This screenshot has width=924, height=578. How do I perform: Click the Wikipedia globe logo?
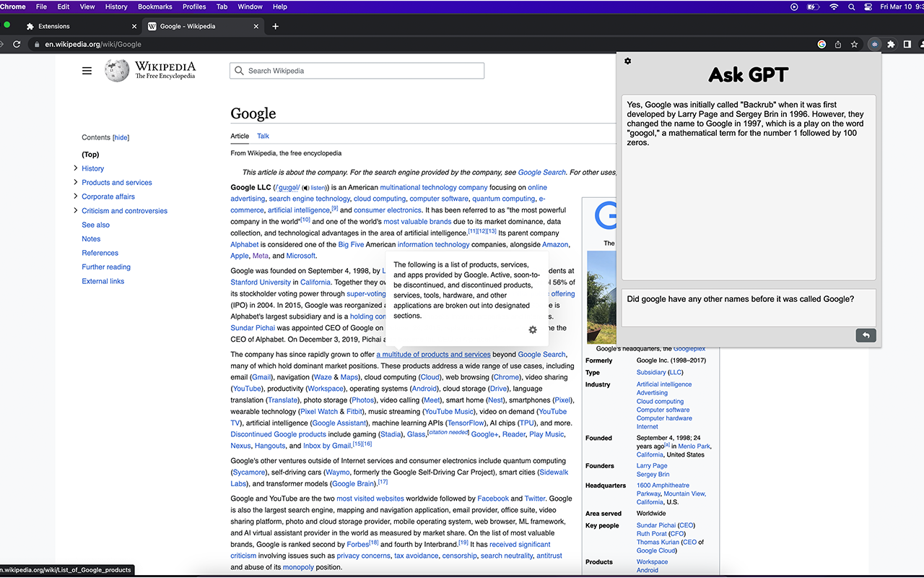117,70
